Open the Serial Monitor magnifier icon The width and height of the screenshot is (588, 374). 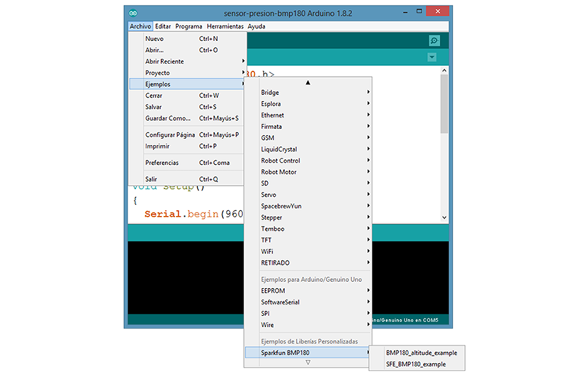(x=434, y=41)
